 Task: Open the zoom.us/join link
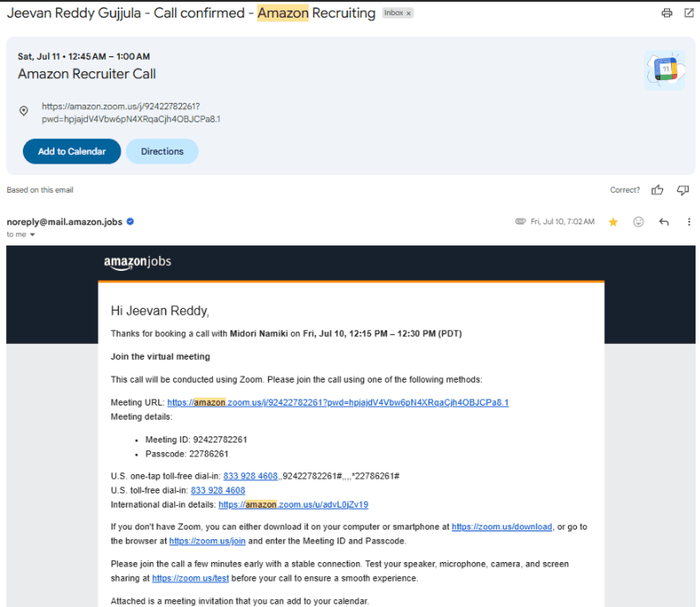pyautogui.click(x=208, y=541)
